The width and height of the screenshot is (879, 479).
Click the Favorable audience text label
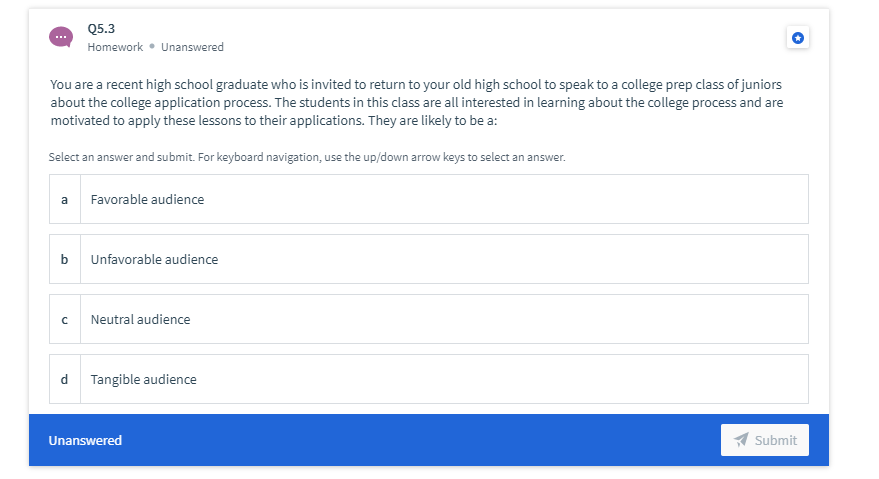[x=147, y=199]
